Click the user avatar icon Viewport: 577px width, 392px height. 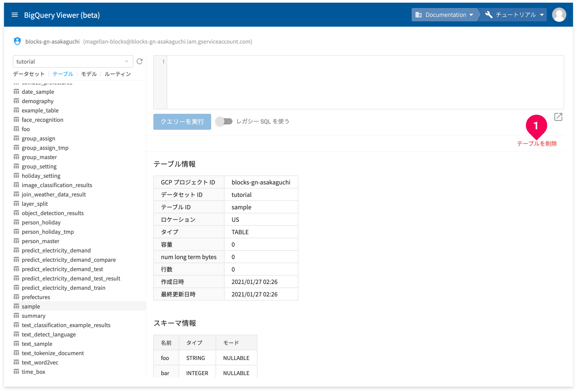pyautogui.click(x=559, y=15)
